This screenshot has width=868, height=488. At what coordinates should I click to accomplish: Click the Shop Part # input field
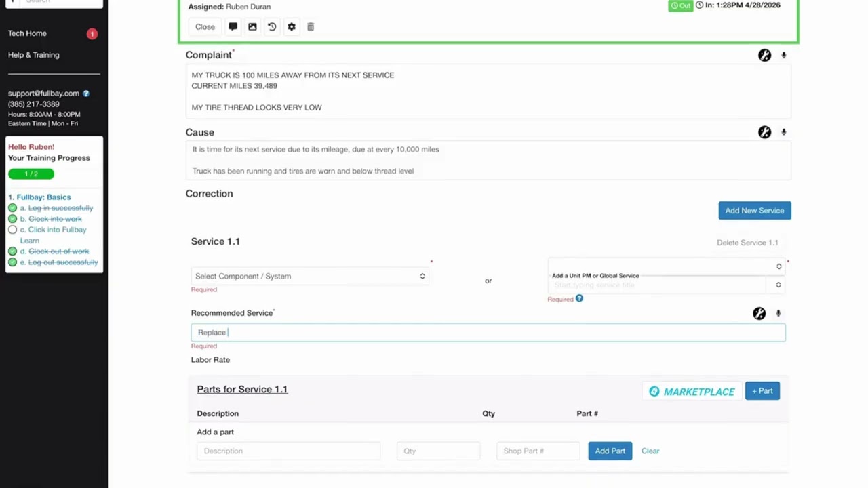538,451
